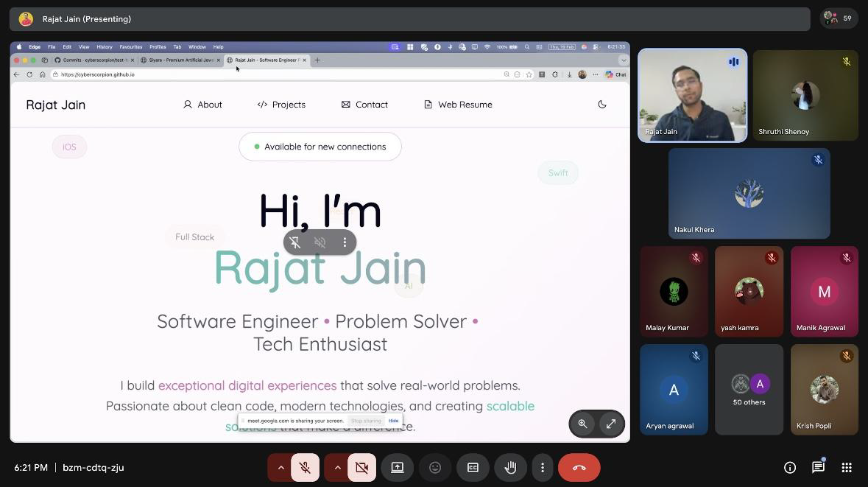Expand video settings arrow beside camera
The height and width of the screenshot is (487, 868).
point(337,467)
